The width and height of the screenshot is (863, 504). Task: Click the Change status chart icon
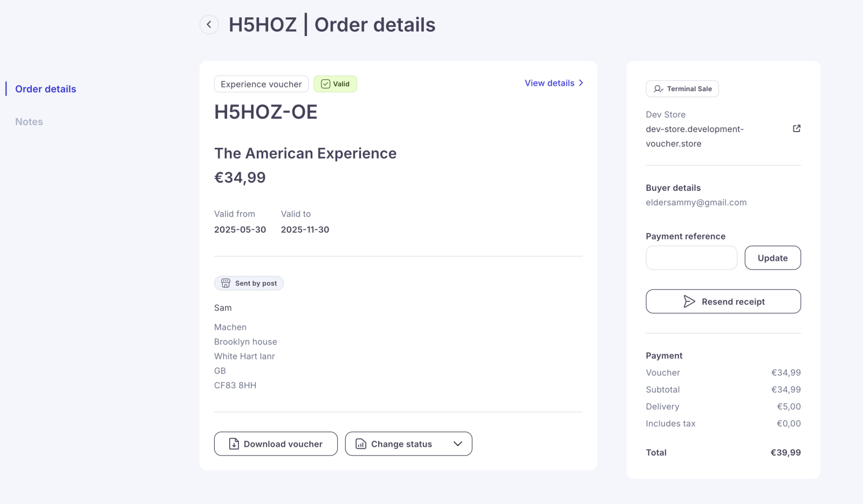click(x=361, y=444)
